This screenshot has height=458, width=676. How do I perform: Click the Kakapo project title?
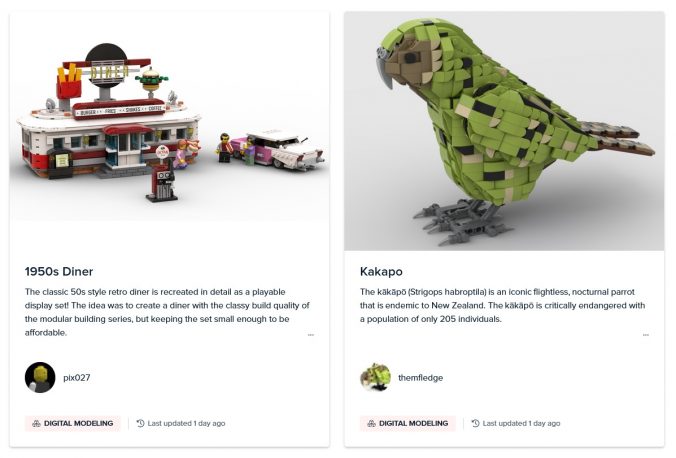pyautogui.click(x=381, y=272)
